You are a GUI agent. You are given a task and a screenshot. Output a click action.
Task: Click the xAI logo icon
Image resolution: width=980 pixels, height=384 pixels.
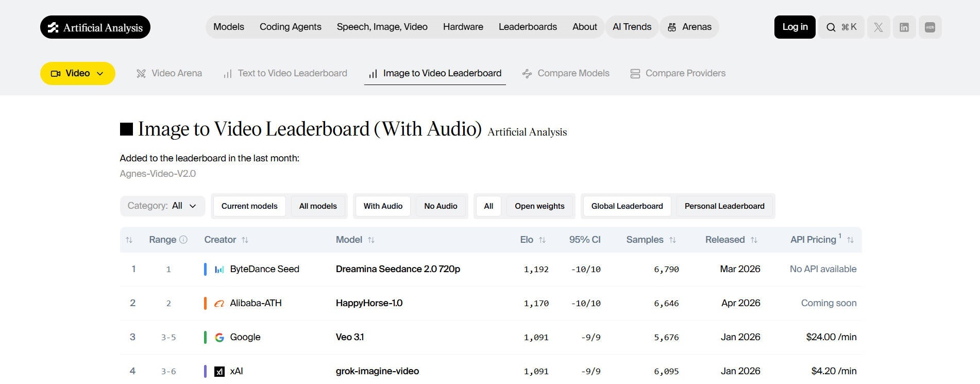[x=219, y=371]
